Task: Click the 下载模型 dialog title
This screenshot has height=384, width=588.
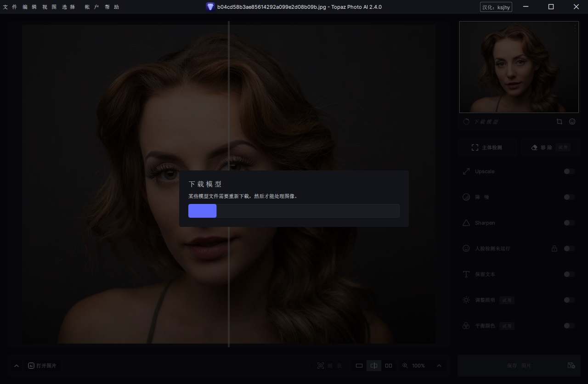Action: tap(205, 184)
